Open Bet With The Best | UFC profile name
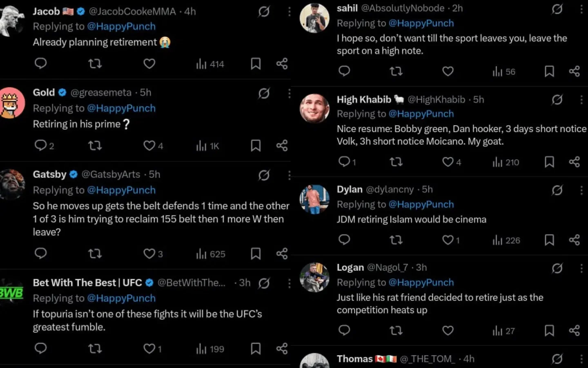The height and width of the screenshot is (368, 588). coord(87,283)
